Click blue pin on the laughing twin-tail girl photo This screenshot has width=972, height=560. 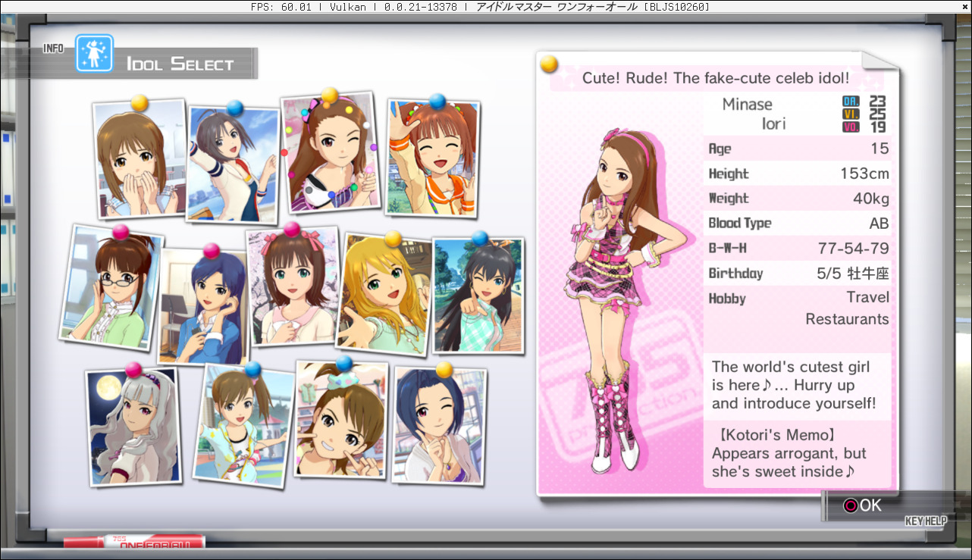click(x=437, y=101)
